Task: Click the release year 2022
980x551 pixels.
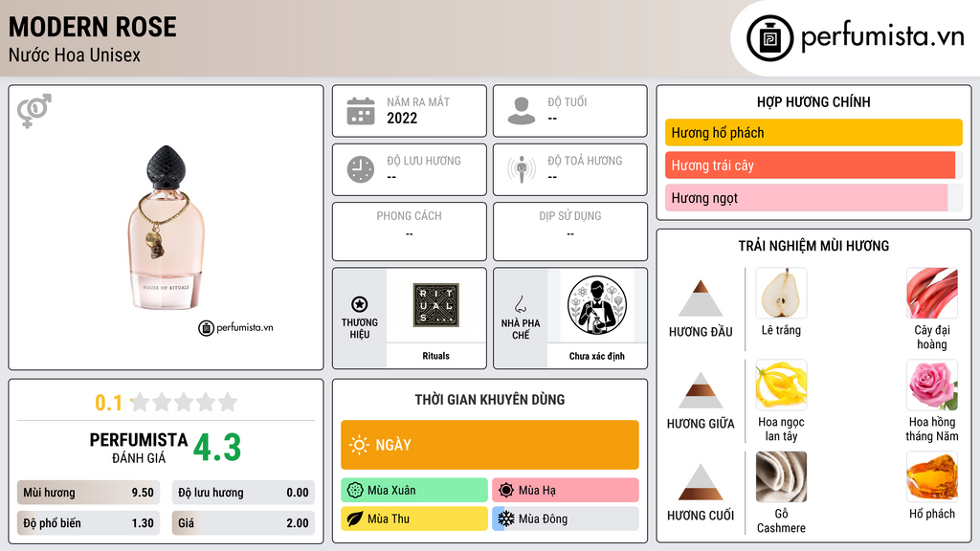Action: (402, 118)
